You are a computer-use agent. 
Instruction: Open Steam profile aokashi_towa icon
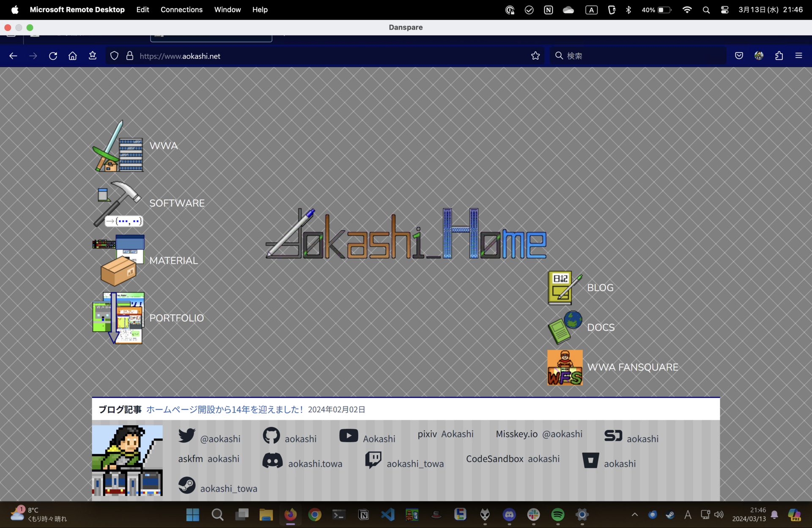click(x=187, y=485)
